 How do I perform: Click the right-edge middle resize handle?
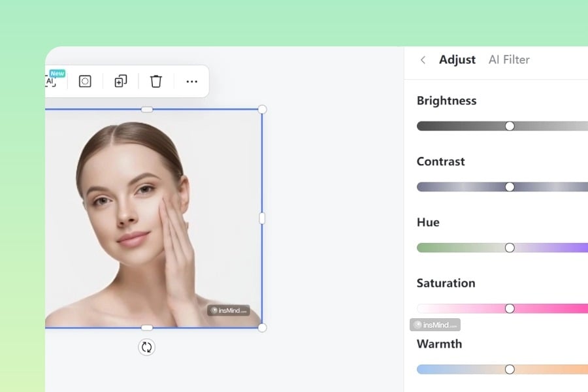pyautogui.click(x=262, y=218)
